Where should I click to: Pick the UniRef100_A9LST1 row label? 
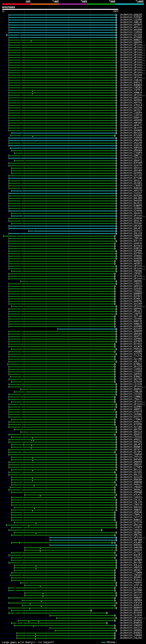click(x=131, y=361)
